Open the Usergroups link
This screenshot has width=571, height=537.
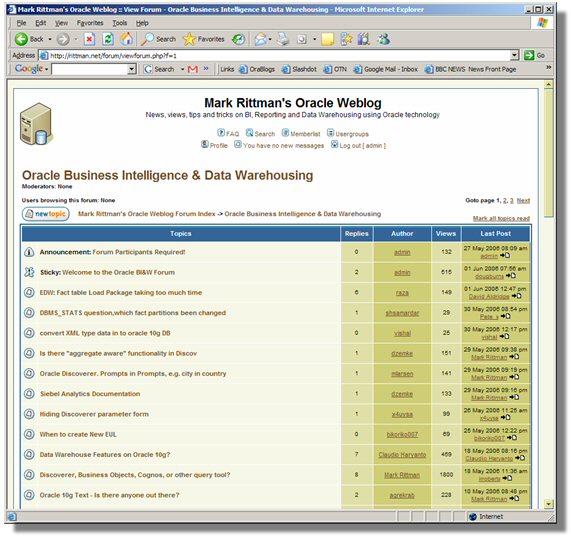(x=347, y=133)
